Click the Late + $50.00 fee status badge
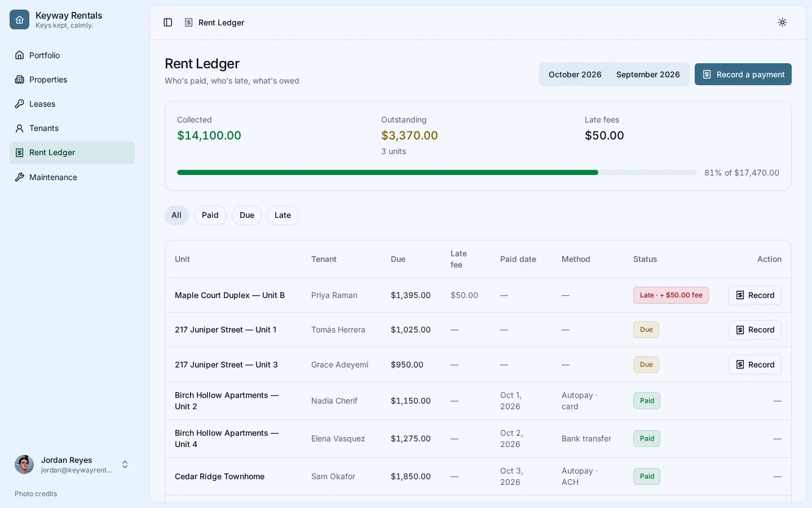Viewport: 812px width, 508px height. click(x=671, y=295)
